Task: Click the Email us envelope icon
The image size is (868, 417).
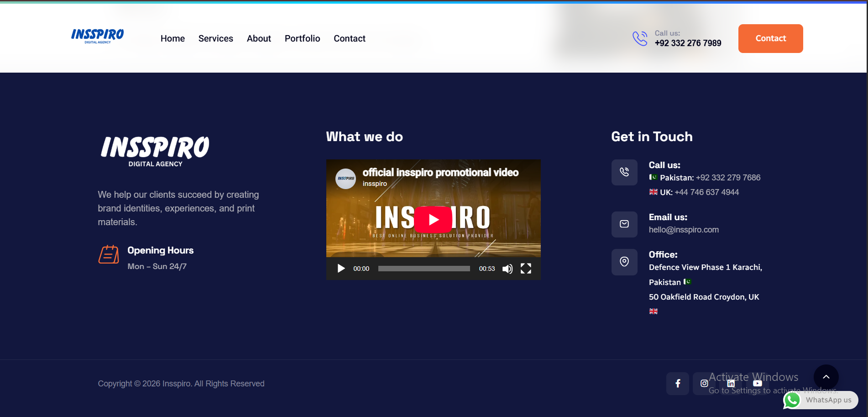Action: [x=624, y=224]
